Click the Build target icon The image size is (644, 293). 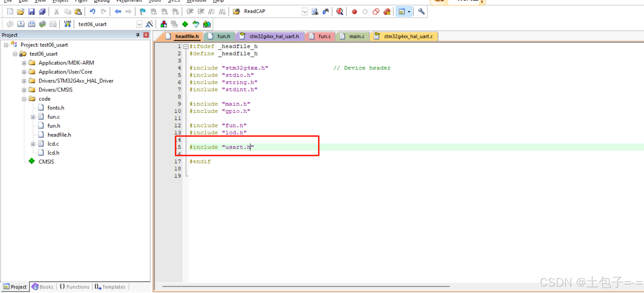(x=21, y=24)
